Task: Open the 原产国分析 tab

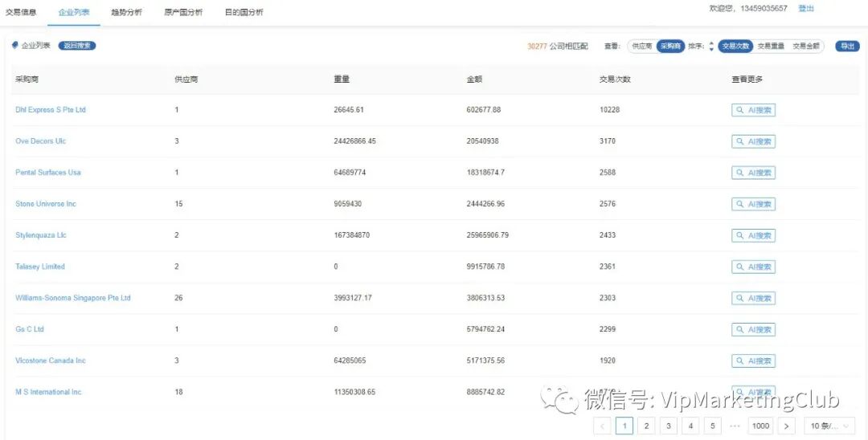Action: (x=183, y=12)
